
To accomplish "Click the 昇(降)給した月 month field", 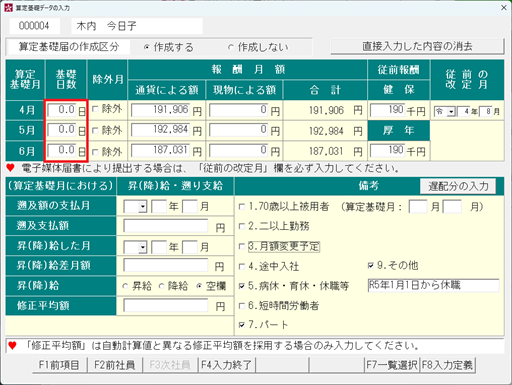I will pyautogui.click(x=190, y=247).
